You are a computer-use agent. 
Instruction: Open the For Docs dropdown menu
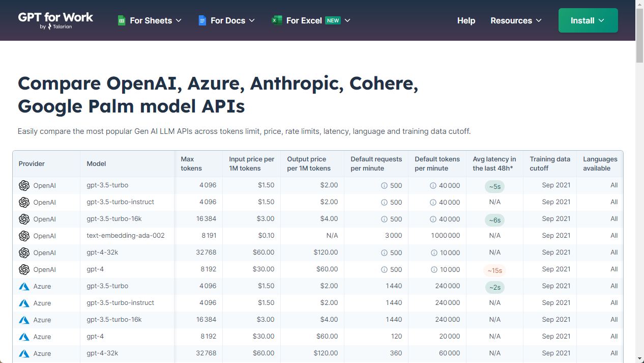pos(226,20)
